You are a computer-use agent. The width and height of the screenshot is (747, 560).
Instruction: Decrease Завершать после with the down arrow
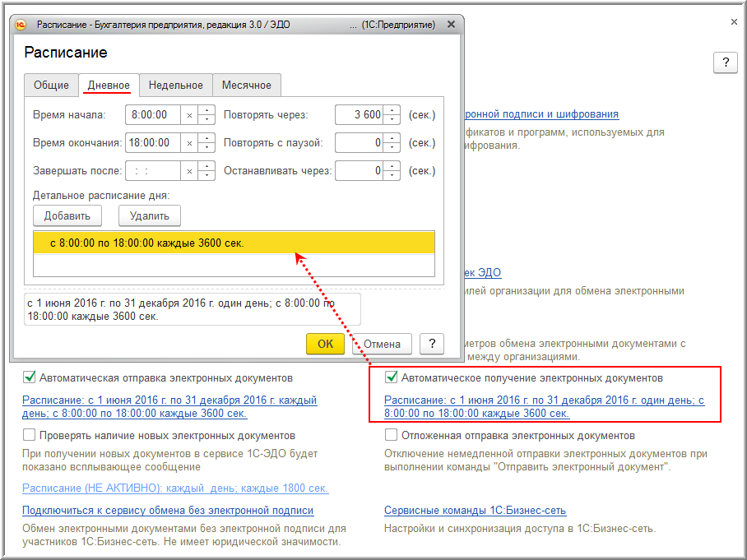tap(206, 175)
